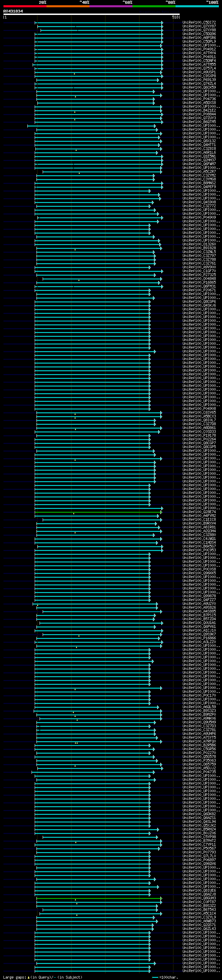Click the white query sequence bar

click(x=92, y=15)
